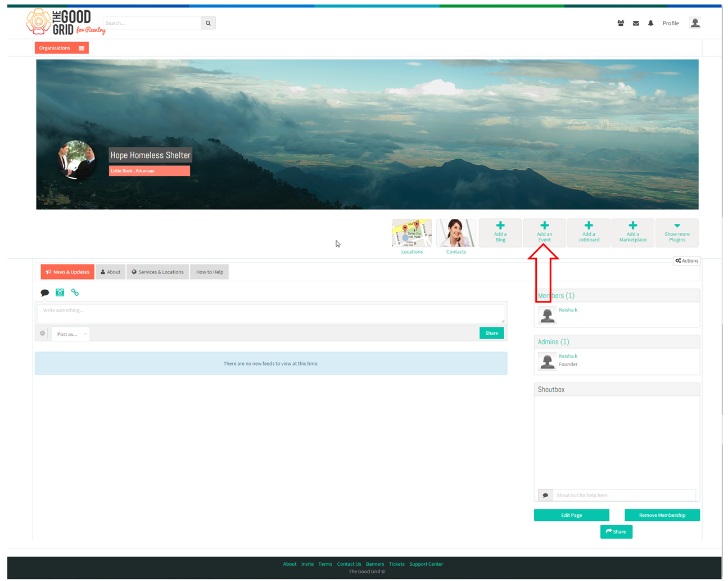Open the footer Invite link

[308, 564]
